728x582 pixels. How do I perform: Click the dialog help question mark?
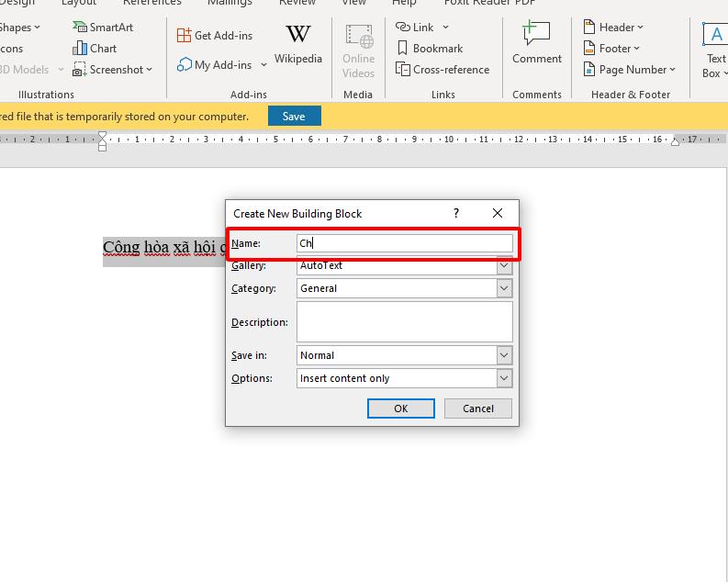coord(456,213)
